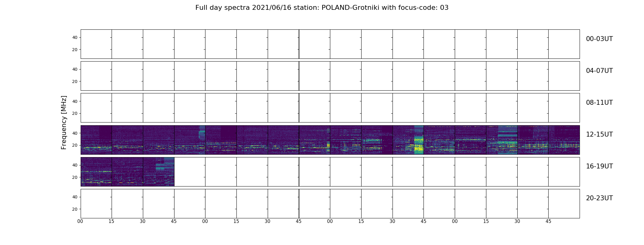Pick the 20 tick label of the 12-15UT row
The width and height of the screenshot is (644, 245).
75,145
